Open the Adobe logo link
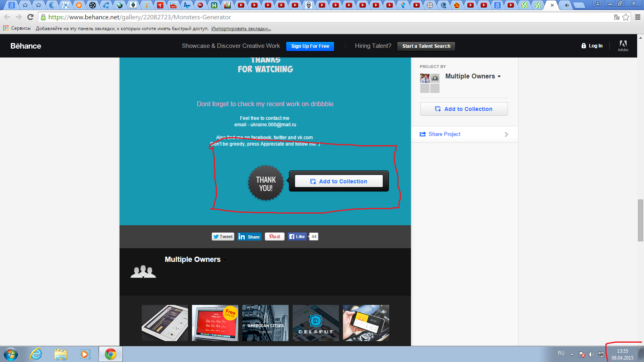This screenshot has width=644, height=362. [x=623, y=45]
